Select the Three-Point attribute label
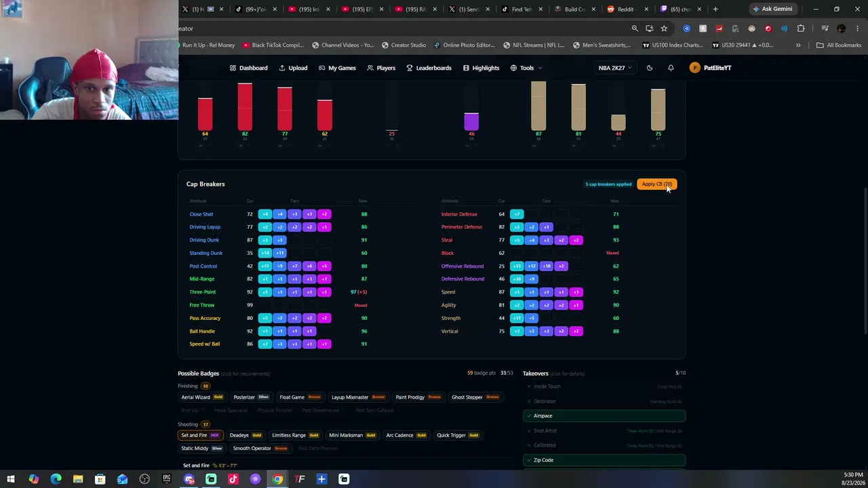Screen dimensions: 868x488 tap(203, 292)
